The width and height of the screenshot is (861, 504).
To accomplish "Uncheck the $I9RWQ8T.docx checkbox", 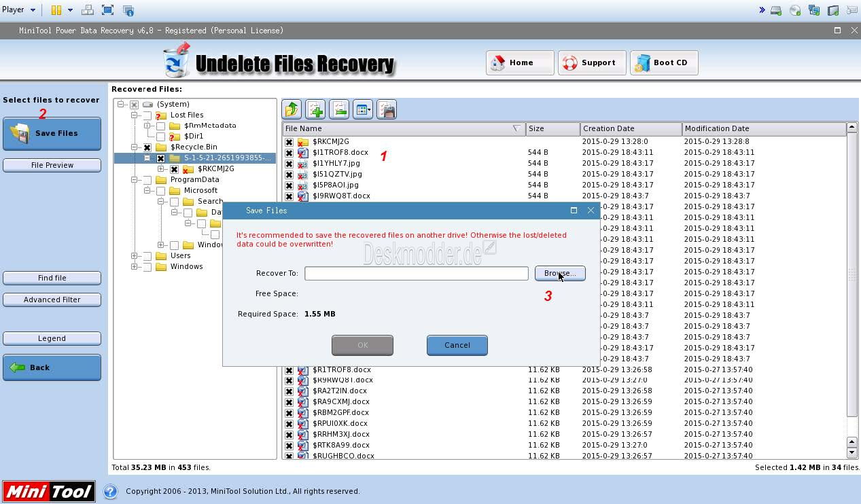I will click(x=289, y=196).
